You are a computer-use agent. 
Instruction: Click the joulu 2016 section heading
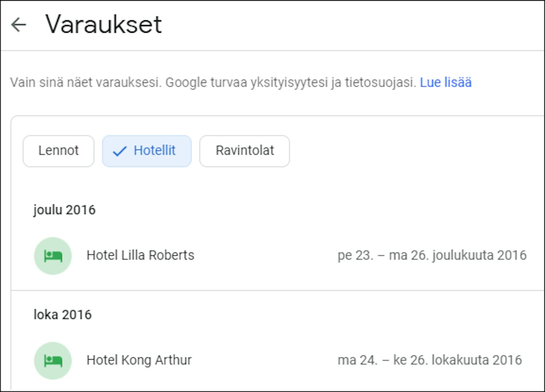coord(64,210)
